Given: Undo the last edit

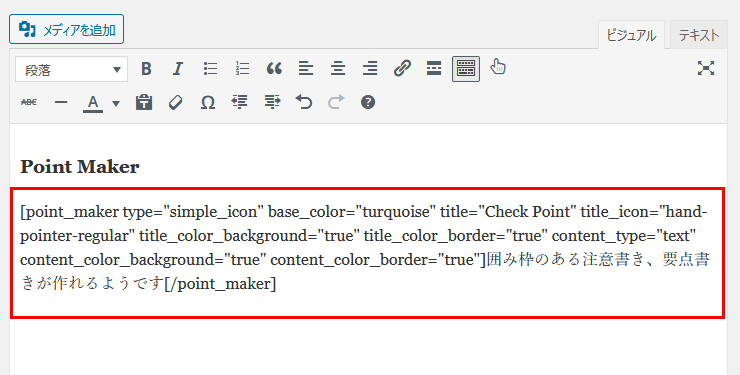Looking at the screenshot, I should tap(304, 102).
